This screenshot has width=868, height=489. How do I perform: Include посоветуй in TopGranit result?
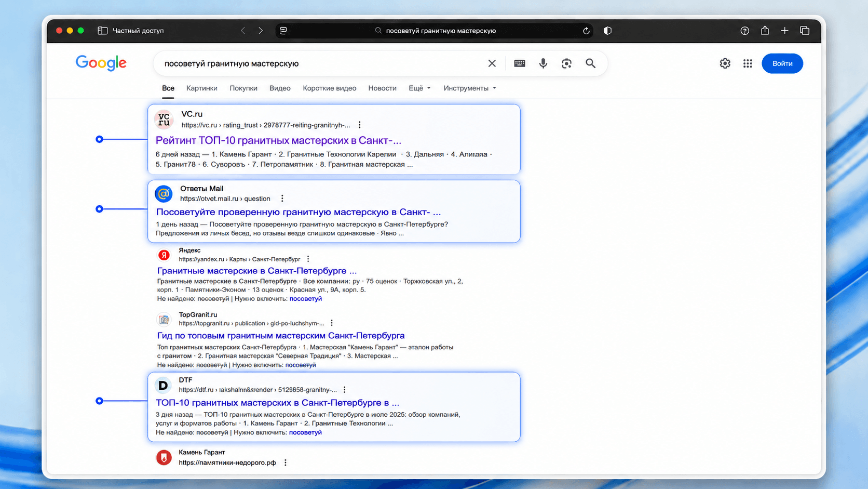[301, 365]
